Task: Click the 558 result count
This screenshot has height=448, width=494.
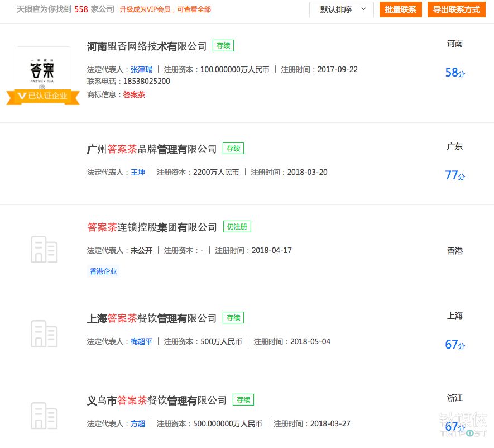Action: [81, 9]
